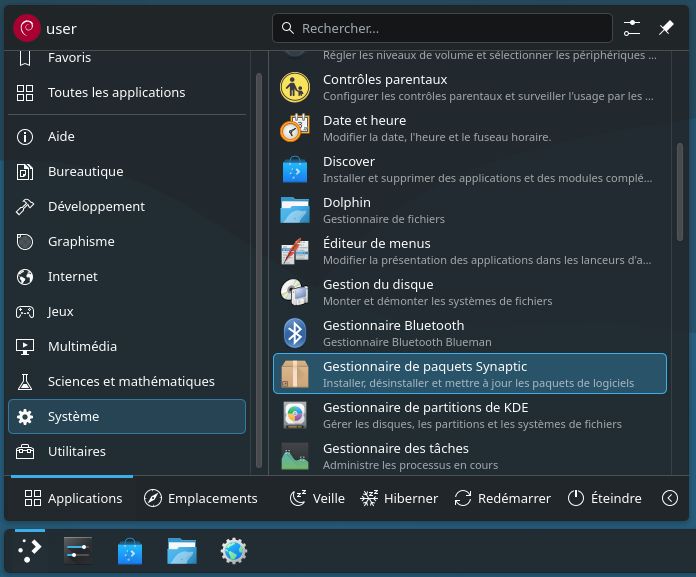The image size is (696, 577).
Task: Click the Éteindre power button
Action: point(604,498)
